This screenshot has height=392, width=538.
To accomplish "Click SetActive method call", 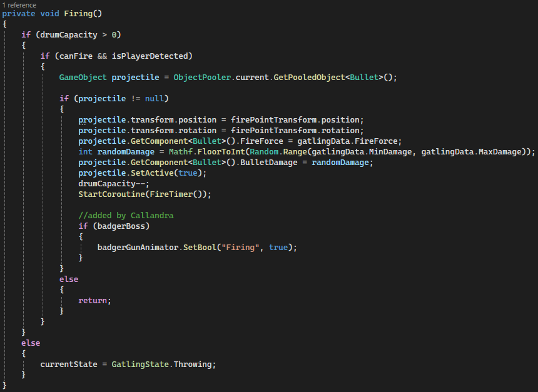I will click(x=152, y=173).
